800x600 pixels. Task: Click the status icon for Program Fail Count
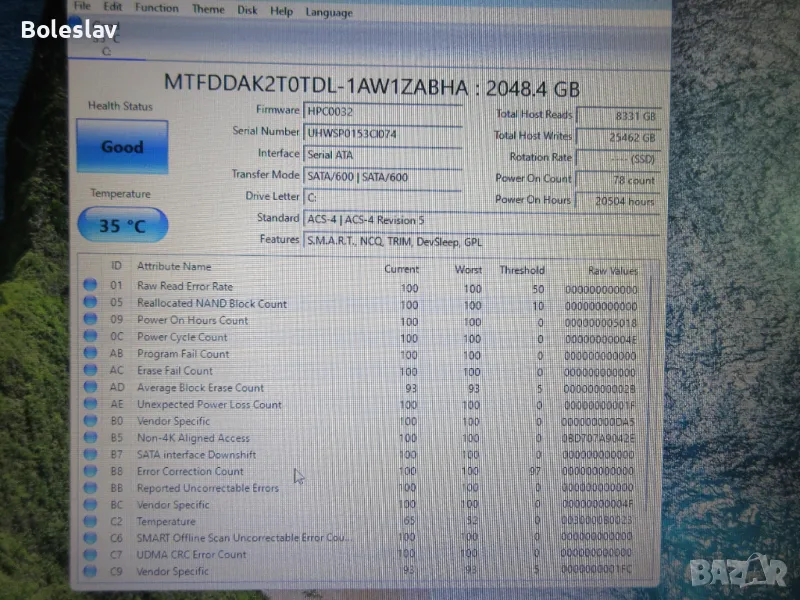click(x=91, y=354)
